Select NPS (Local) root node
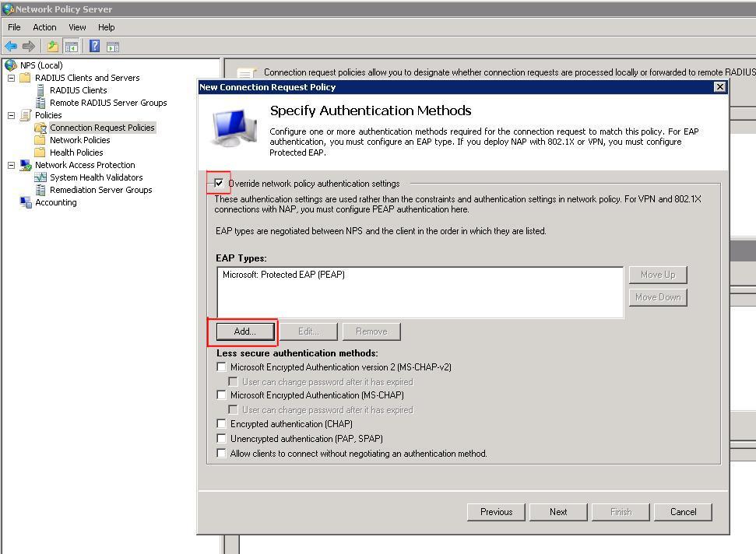This screenshot has width=756, height=554. (41, 65)
